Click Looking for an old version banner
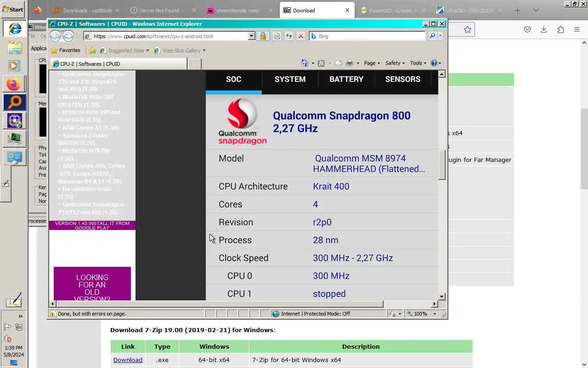Image resolution: width=588 pixels, height=368 pixels. tap(92, 284)
